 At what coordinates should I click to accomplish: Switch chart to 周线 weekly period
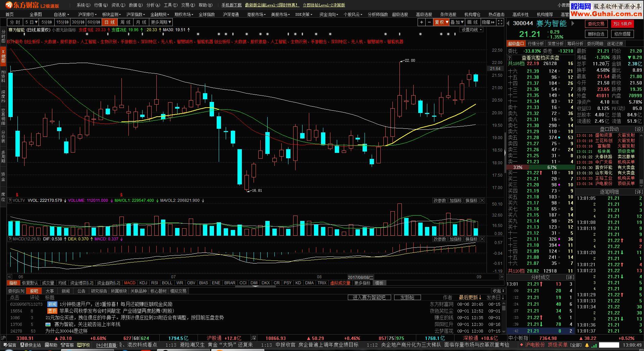coord(125,22)
